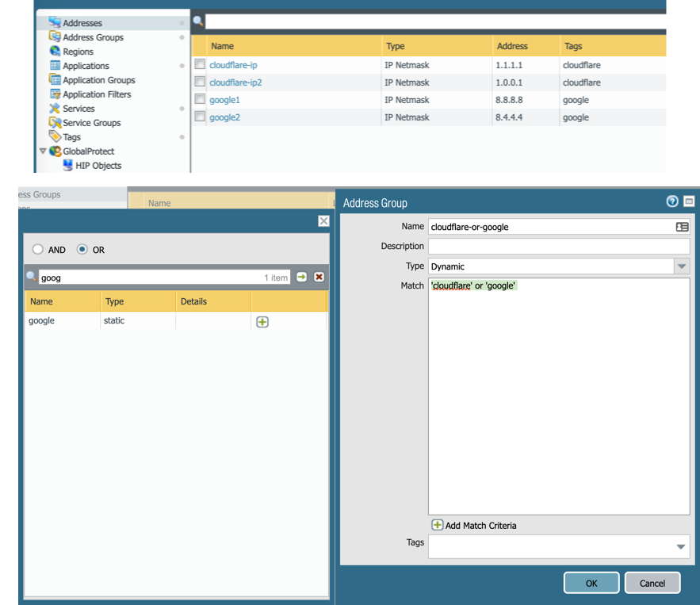Open the Type dropdown showing Dynamic
This screenshot has width=700, height=605.
[x=681, y=266]
